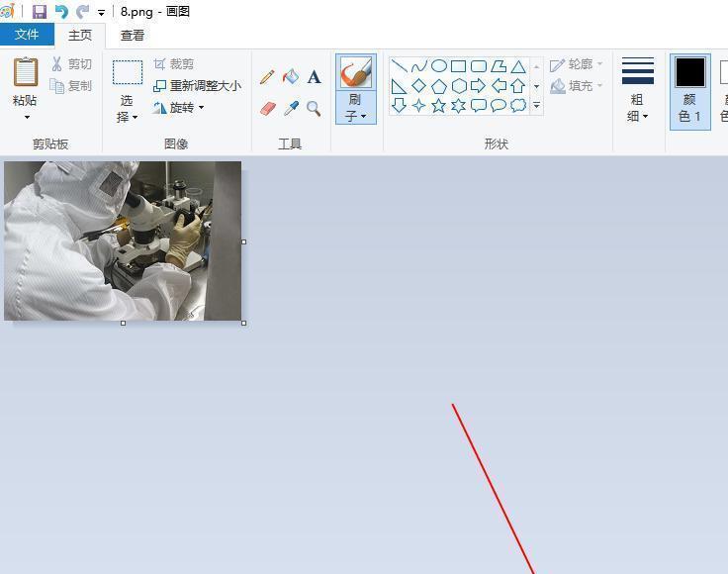Click the 粘贴 paste clipboard icon
This screenshot has width=728, height=574.
point(26,72)
